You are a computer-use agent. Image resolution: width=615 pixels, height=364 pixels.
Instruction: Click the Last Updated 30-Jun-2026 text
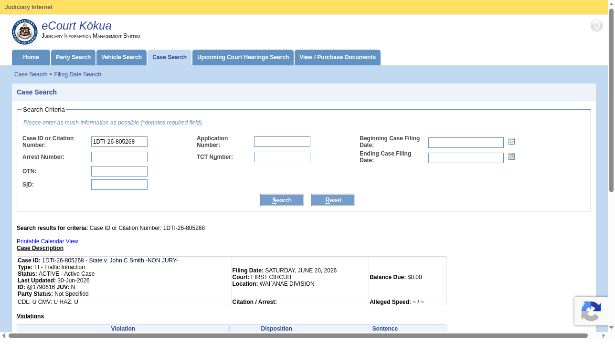tap(53, 281)
